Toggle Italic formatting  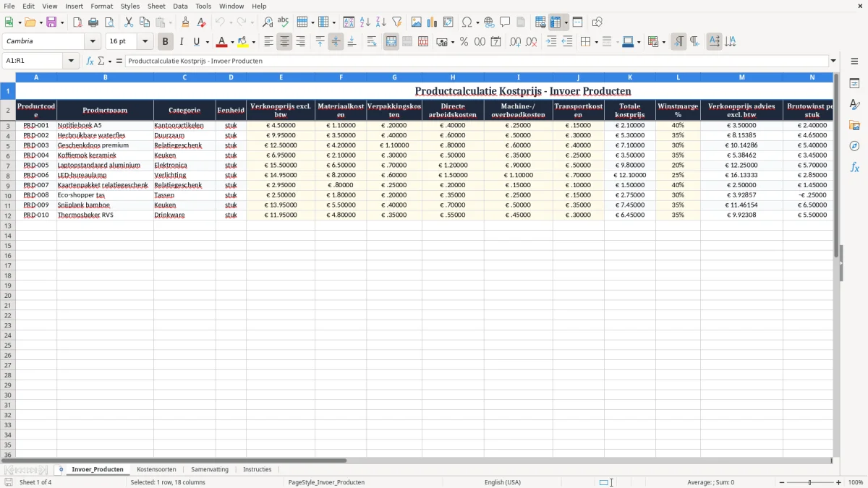[182, 42]
